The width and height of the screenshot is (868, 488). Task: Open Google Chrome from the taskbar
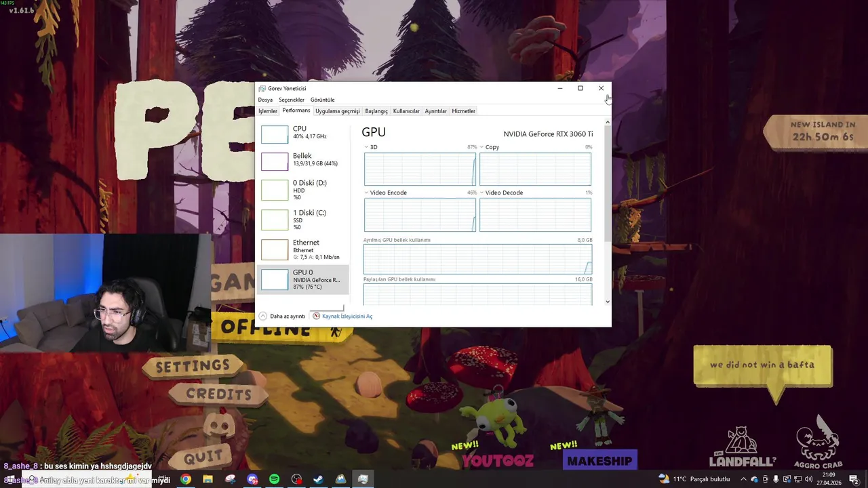(185, 479)
